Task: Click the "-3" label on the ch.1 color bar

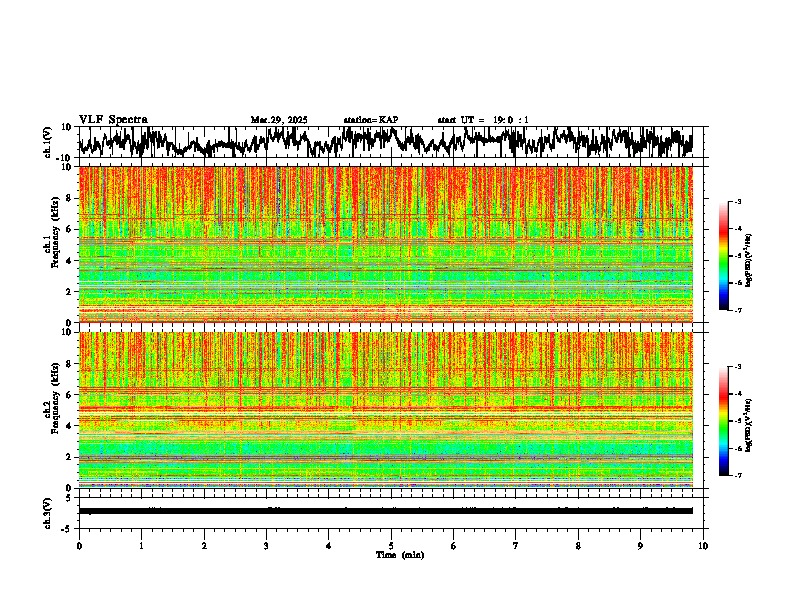Action: point(737,201)
